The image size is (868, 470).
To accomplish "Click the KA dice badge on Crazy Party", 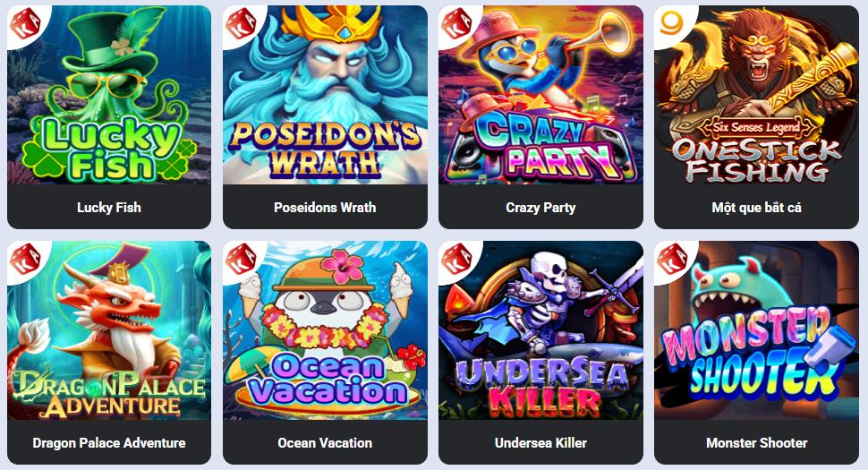I will tap(457, 24).
